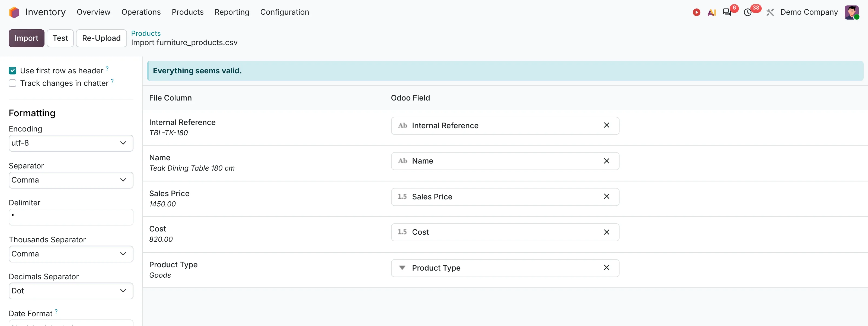This screenshot has height=326, width=868.
Task: Click help icon beside Track changes in chatter
Action: click(x=112, y=81)
